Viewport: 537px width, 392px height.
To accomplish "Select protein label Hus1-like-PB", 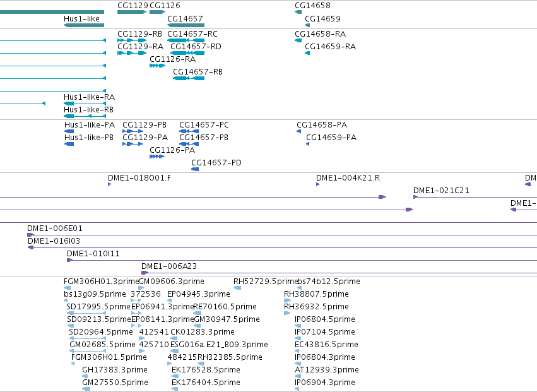I will click(x=89, y=138).
